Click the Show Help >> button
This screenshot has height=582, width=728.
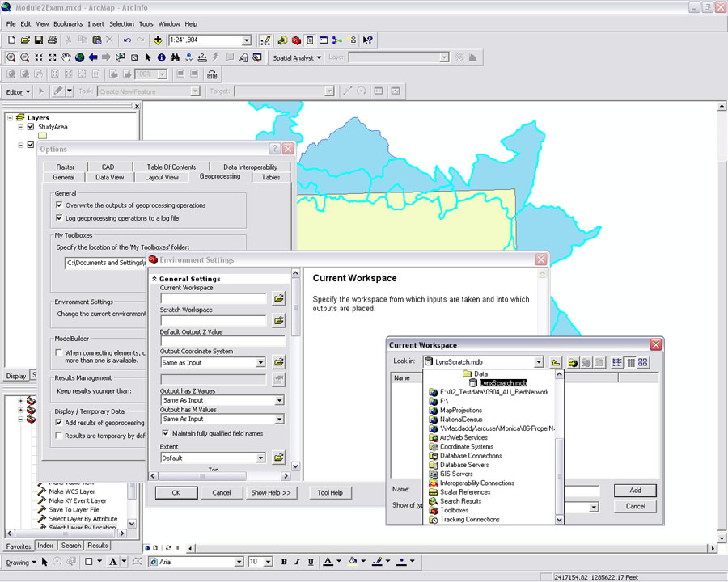(270, 492)
